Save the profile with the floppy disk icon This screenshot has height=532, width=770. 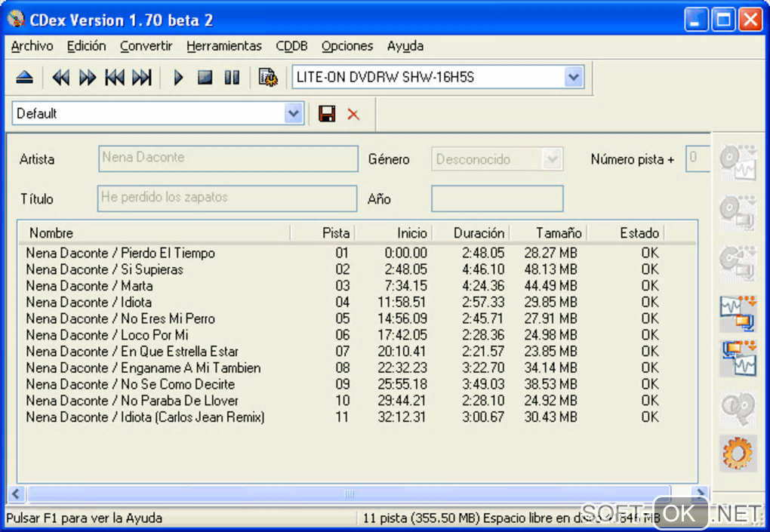tap(327, 114)
